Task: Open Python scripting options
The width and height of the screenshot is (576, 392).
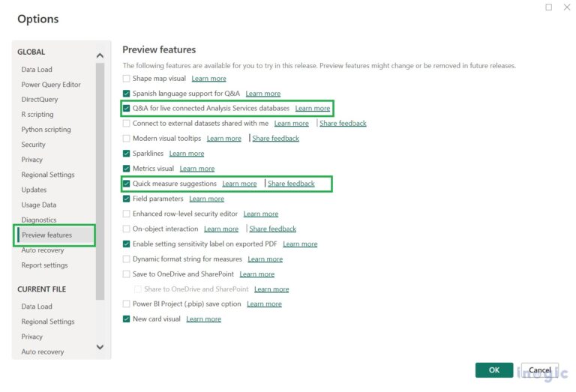Action: click(x=46, y=130)
